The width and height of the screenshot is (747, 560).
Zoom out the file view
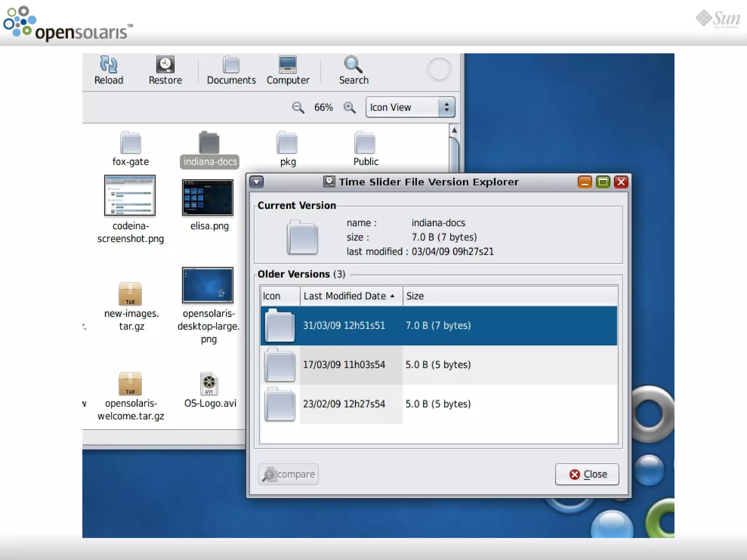(x=298, y=108)
